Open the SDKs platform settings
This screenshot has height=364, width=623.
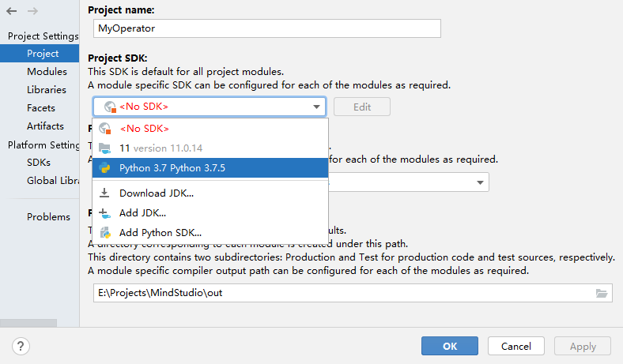pyautogui.click(x=39, y=163)
